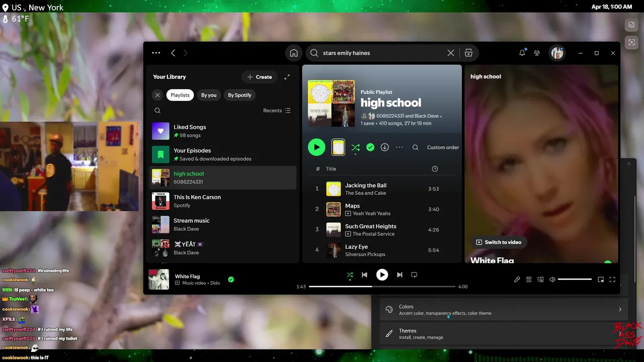The image size is (644, 362).
Task: Open the lyrics microphone icon
Action: pos(517,280)
